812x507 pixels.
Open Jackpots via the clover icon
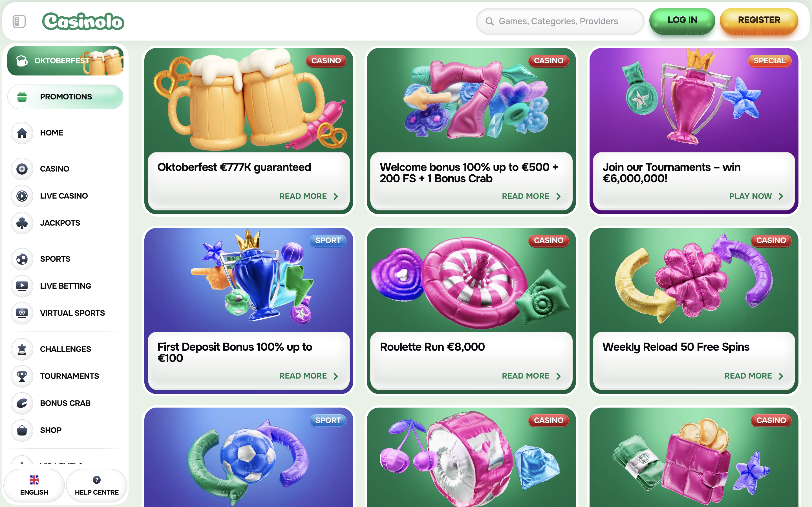tap(22, 223)
